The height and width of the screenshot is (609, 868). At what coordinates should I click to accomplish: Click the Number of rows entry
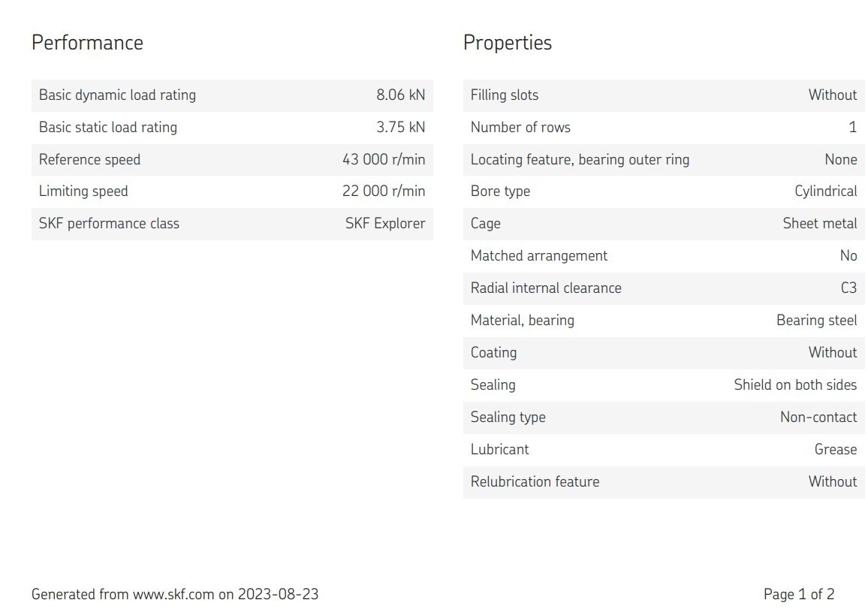pos(664,128)
